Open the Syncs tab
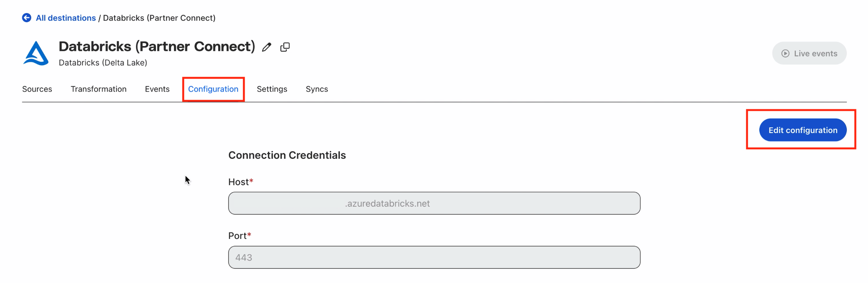This screenshot has height=283, width=868. tap(317, 89)
